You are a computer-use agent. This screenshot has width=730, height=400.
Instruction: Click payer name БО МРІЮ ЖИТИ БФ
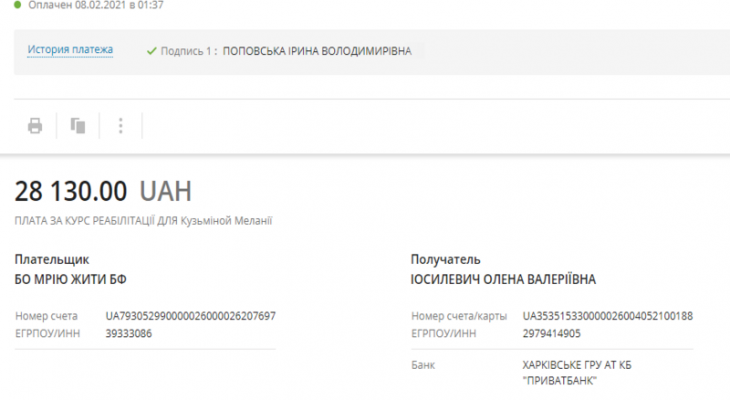[70, 279]
